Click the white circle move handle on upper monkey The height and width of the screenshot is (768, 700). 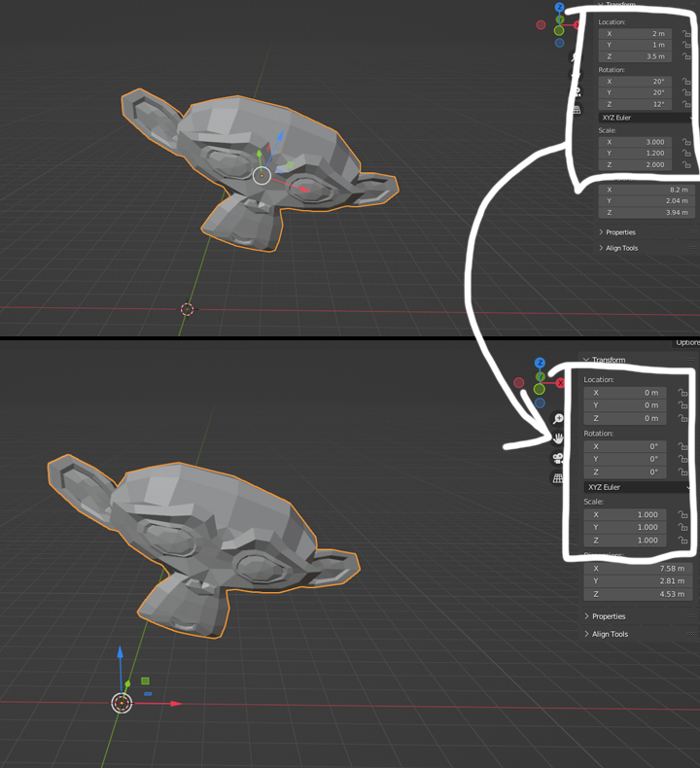coord(262,175)
